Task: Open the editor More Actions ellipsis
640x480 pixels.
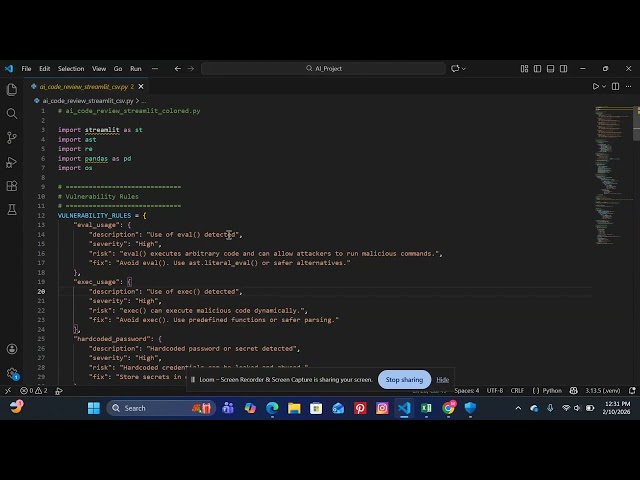Action: pyautogui.click(x=629, y=87)
